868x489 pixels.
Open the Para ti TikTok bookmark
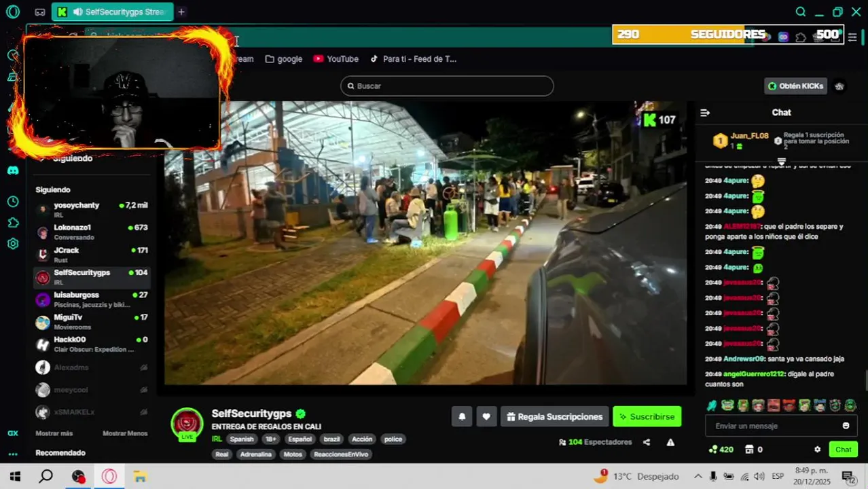413,59
